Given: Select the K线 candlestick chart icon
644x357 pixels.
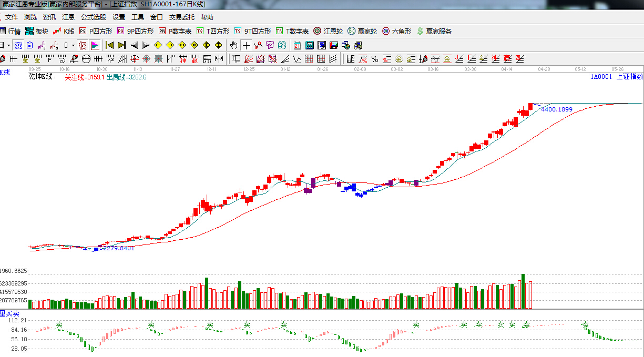Looking at the screenshot, I should (x=63, y=31).
